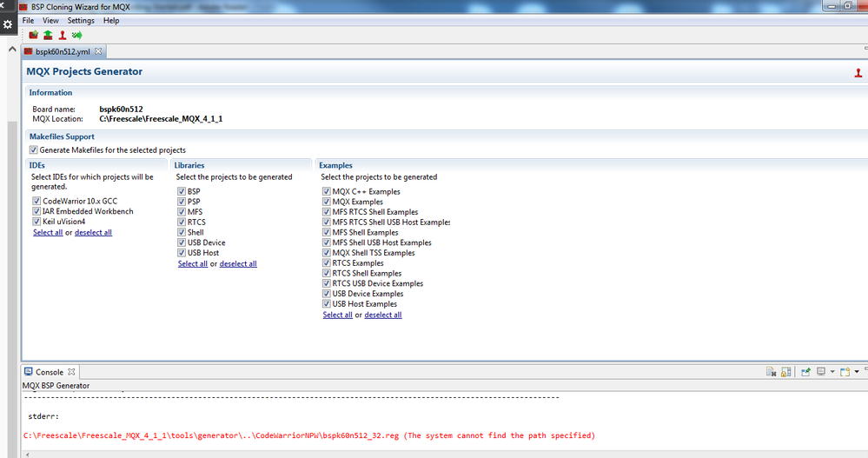Toggle Generate Makefiles for the selected projects
Screen dimensions: 868x458
pos(34,150)
